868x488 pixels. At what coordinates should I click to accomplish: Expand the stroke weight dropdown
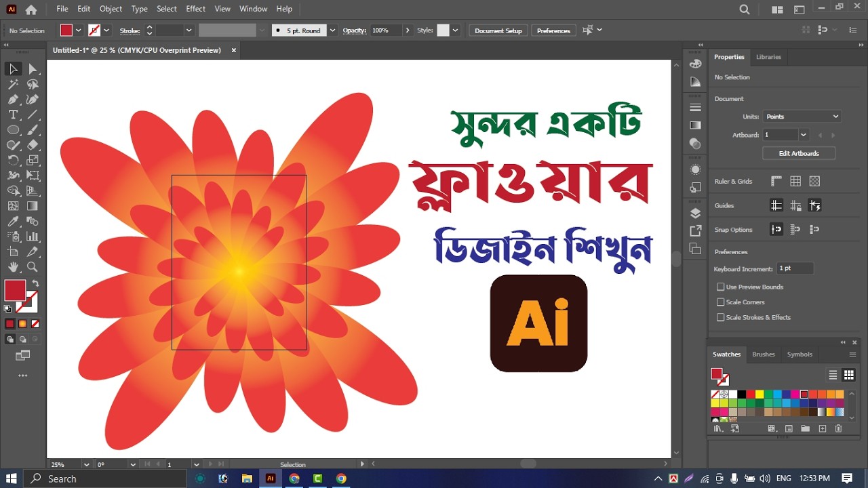pos(189,30)
